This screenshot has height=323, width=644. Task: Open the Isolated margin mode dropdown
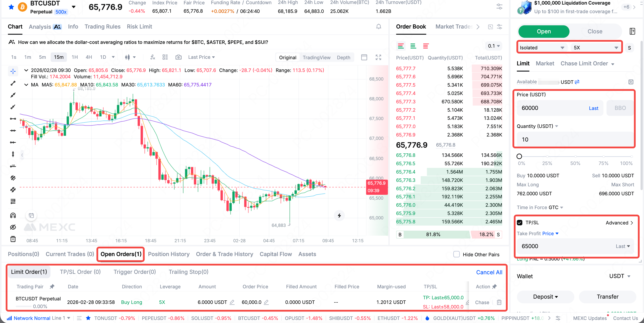click(541, 48)
